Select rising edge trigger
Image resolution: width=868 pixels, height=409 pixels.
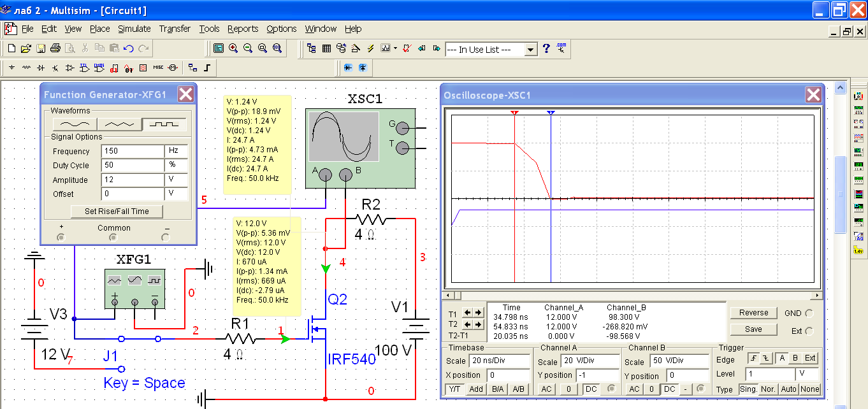pyautogui.click(x=754, y=358)
